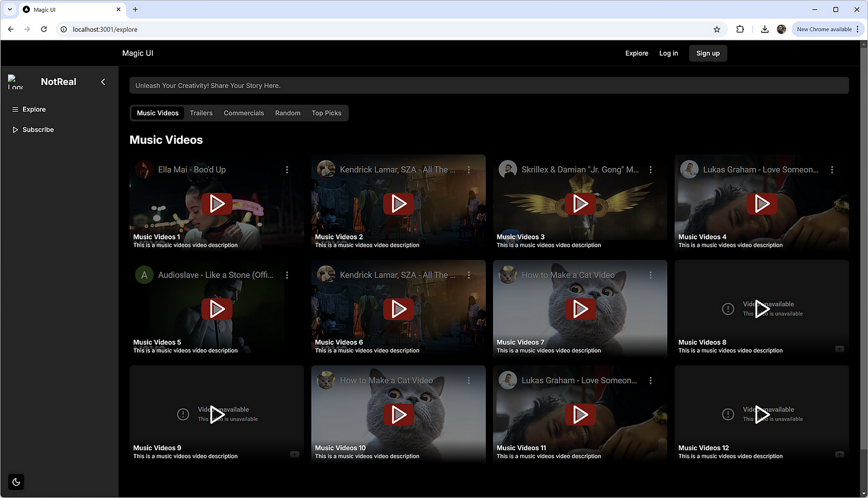
Task: Click YouTube logo on Music Videos 8 card
Action: coord(839,349)
